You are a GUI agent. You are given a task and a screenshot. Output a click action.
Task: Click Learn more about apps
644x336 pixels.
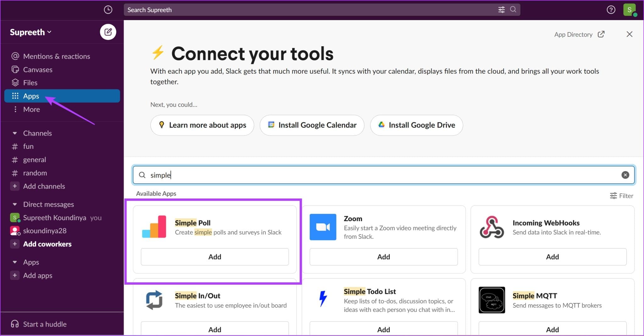202,125
